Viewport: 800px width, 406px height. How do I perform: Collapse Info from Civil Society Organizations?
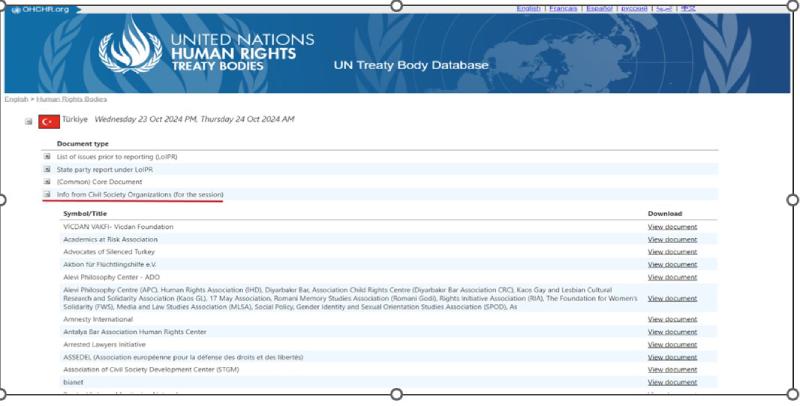click(47, 194)
